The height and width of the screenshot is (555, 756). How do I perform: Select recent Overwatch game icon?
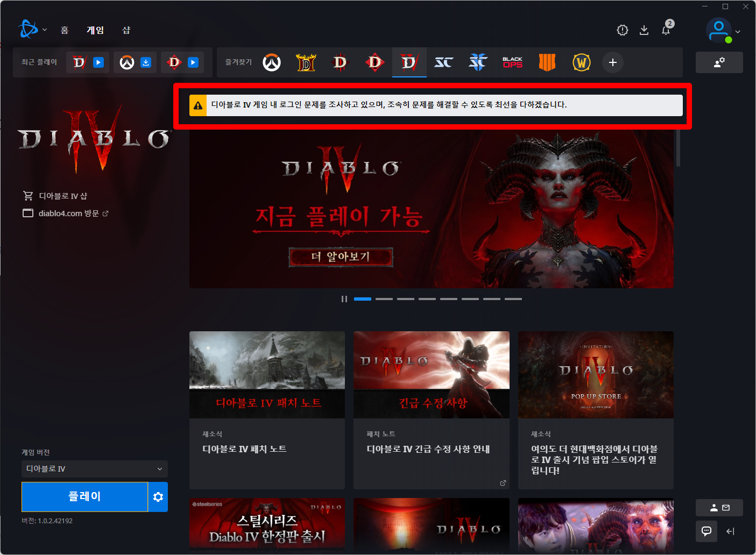(x=127, y=62)
